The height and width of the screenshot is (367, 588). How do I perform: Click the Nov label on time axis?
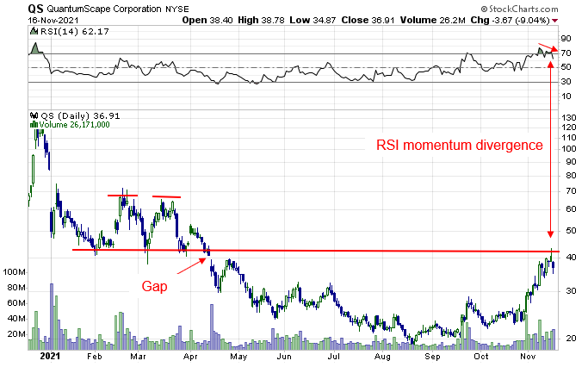[x=528, y=357]
